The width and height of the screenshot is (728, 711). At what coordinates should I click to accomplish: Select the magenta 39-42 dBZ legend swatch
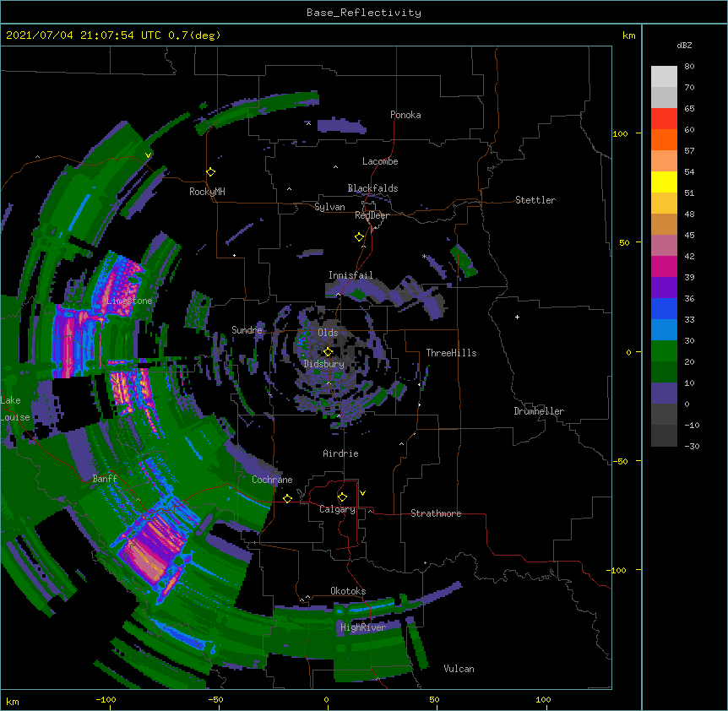(664, 267)
